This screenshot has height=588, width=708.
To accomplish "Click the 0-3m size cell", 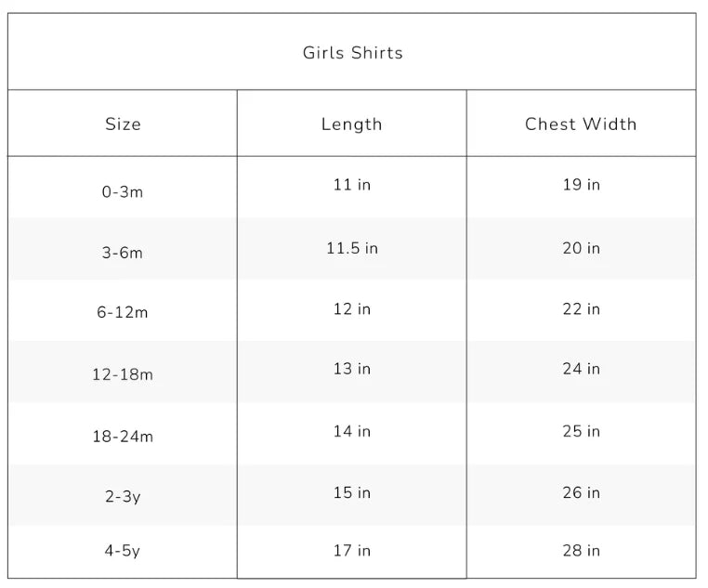I will (x=123, y=192).
